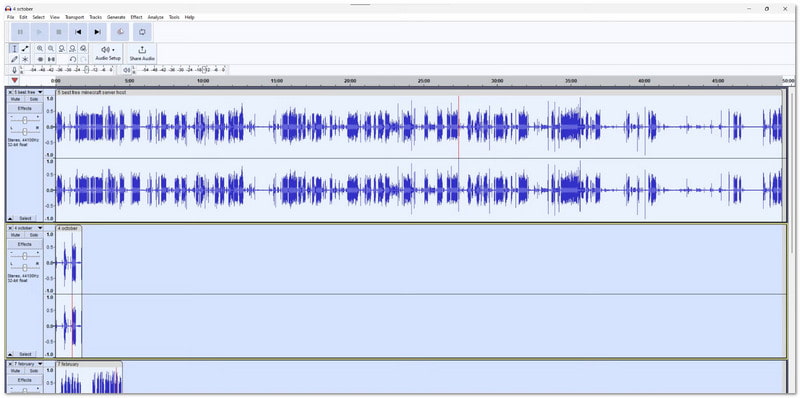Open the Transport menu

(x=74, y=17)
